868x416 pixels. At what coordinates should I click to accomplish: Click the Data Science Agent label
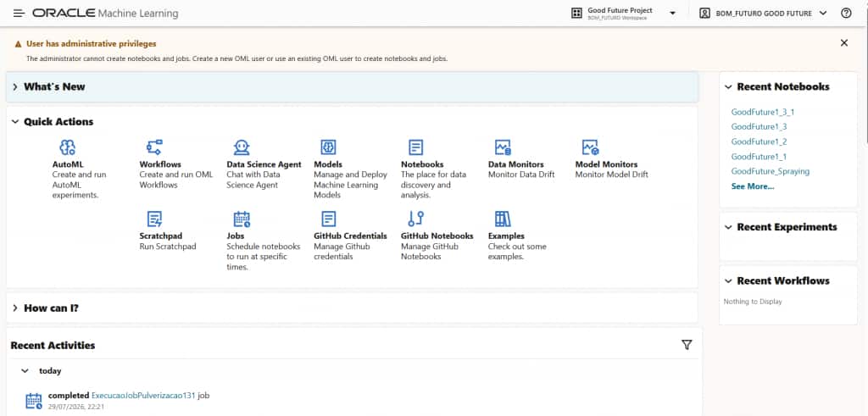[264, 164]
